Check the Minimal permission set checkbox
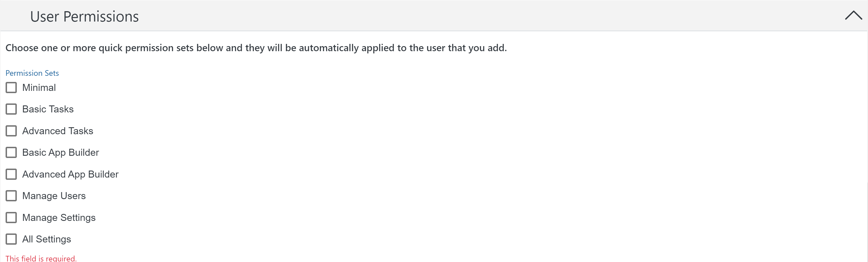 coord(11,88)
